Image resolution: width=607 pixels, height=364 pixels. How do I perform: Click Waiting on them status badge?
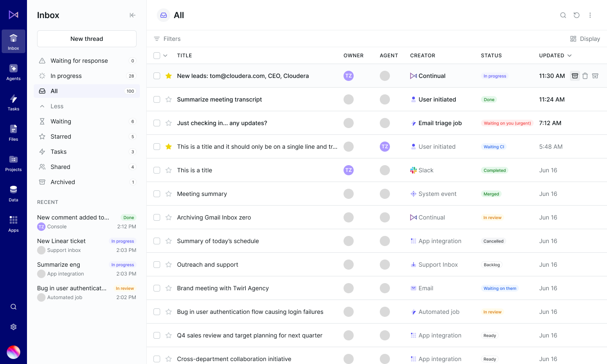pos(500,288)
